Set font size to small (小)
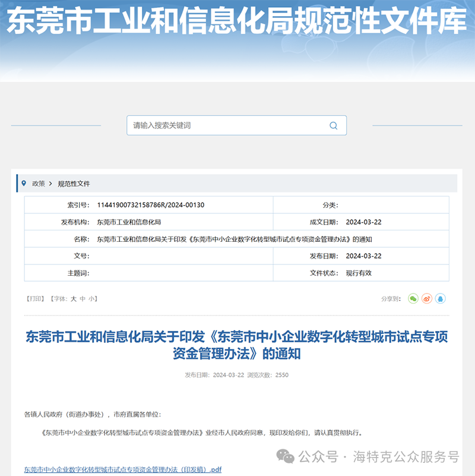This screenshot has width=475, height=476. 91,299
